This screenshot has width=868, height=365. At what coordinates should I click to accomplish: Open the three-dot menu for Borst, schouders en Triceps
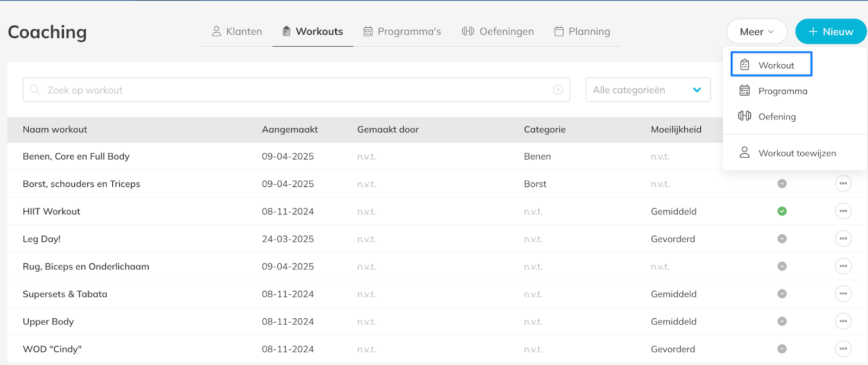coord(843,184)
